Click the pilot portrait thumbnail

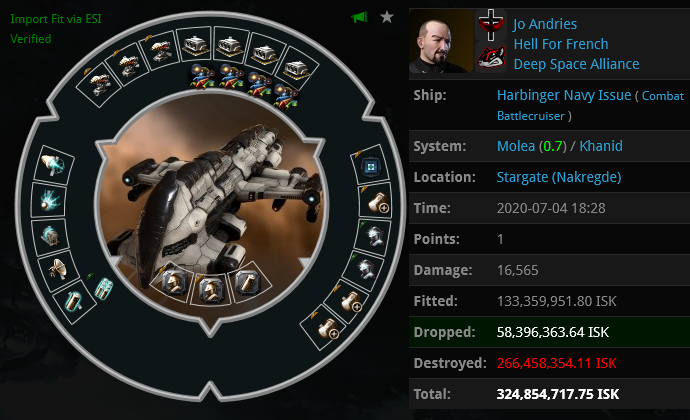440,41
